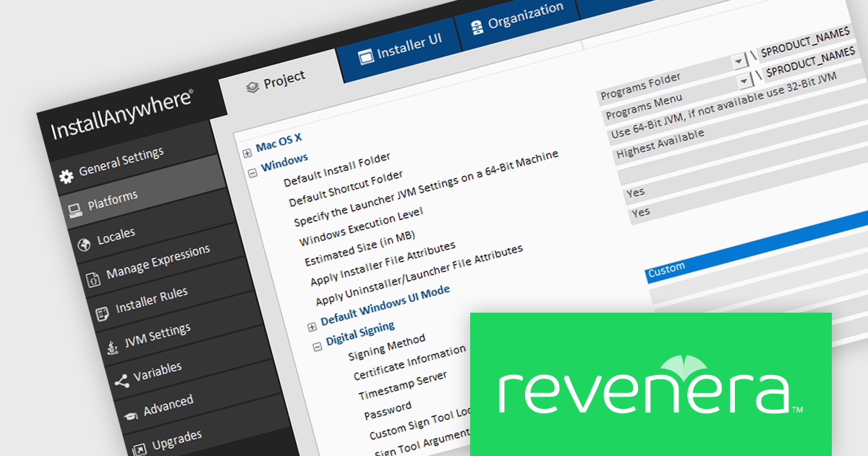The height and width of the screenshot is (456, 868).
Task: Collapse the Windows tree node
Action: pyautogui.click(x=252, y=173)
